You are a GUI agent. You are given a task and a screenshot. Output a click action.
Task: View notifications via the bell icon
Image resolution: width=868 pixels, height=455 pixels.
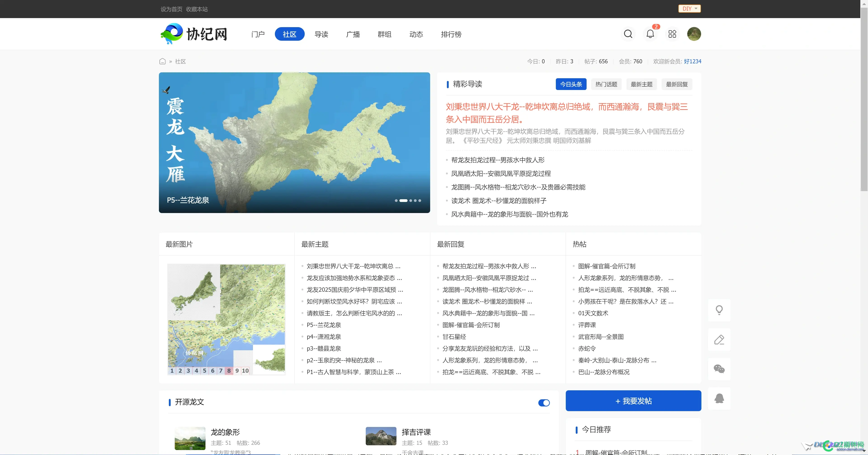(x=650, y=34)
